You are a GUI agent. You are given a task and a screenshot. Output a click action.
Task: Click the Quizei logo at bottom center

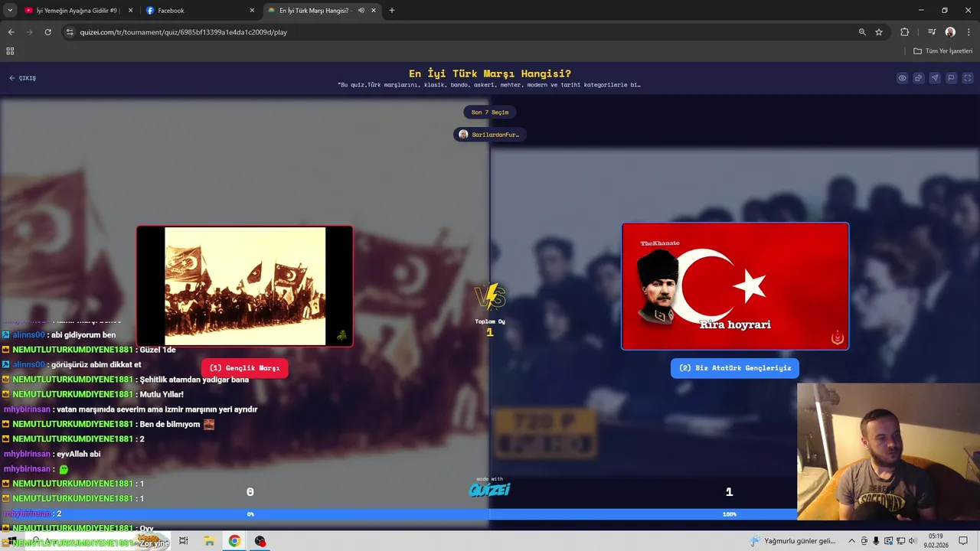[490, 488]
